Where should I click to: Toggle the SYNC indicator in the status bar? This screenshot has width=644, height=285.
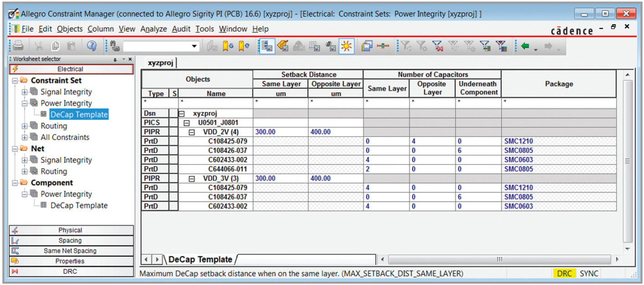click(589, 274)
